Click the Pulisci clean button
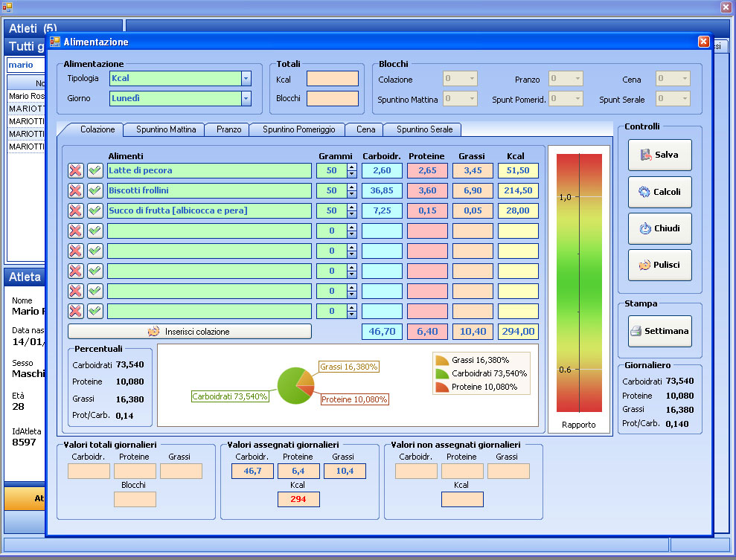 659,265
